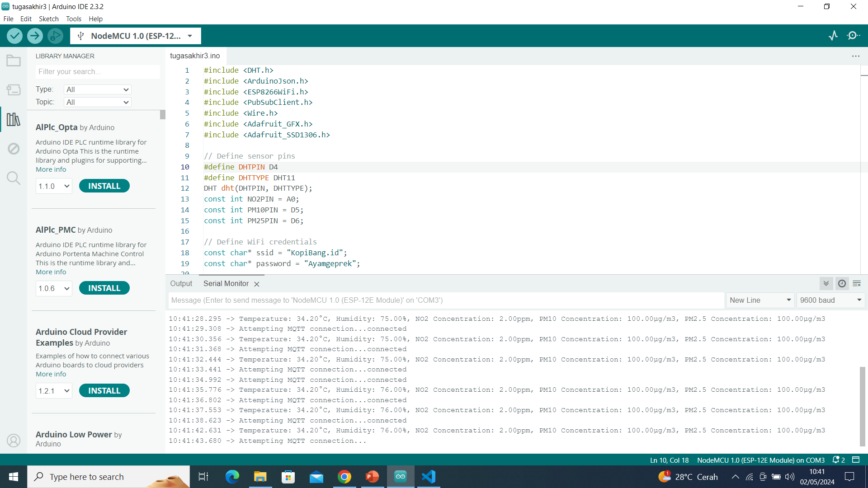Install the AIPlc_PMC library
The width and height of the screenshot is (868, 488).
pos(104,288)
